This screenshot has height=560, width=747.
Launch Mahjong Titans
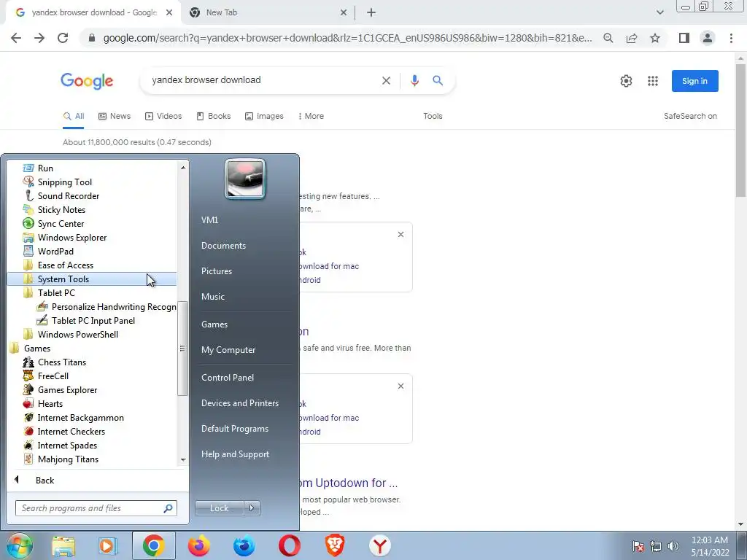coord(68,459)
